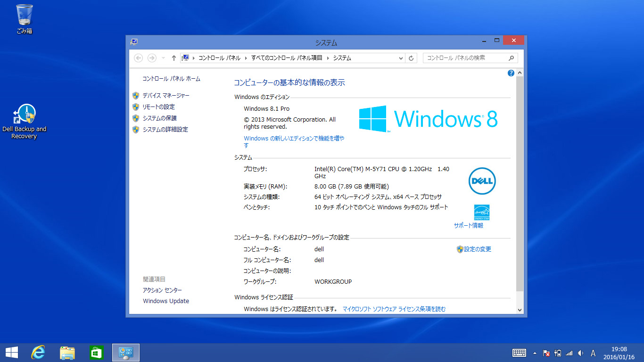Viewport: 644px width, 362px height.
Task: Select the Control Panel taskbar button
Action: pos(126,353)
